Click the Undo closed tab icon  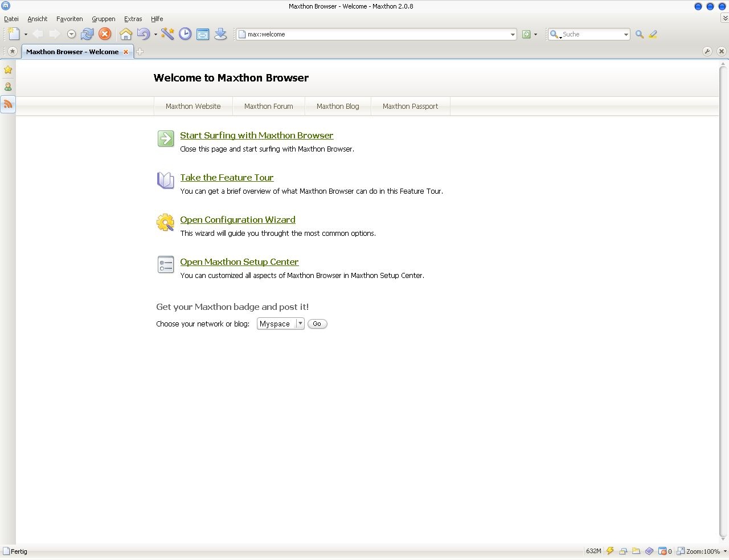pos(143,34)
